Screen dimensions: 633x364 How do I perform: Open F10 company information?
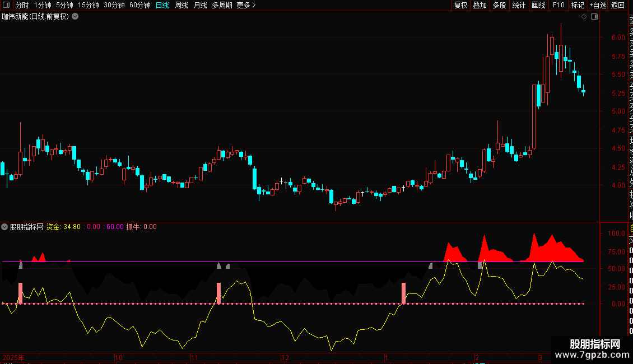click(558, 5)
